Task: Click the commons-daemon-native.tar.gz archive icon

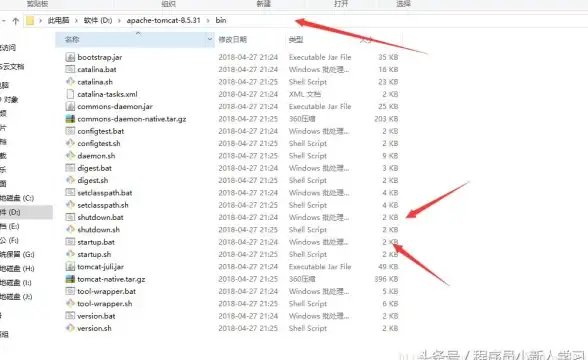Action: (70, 119)
